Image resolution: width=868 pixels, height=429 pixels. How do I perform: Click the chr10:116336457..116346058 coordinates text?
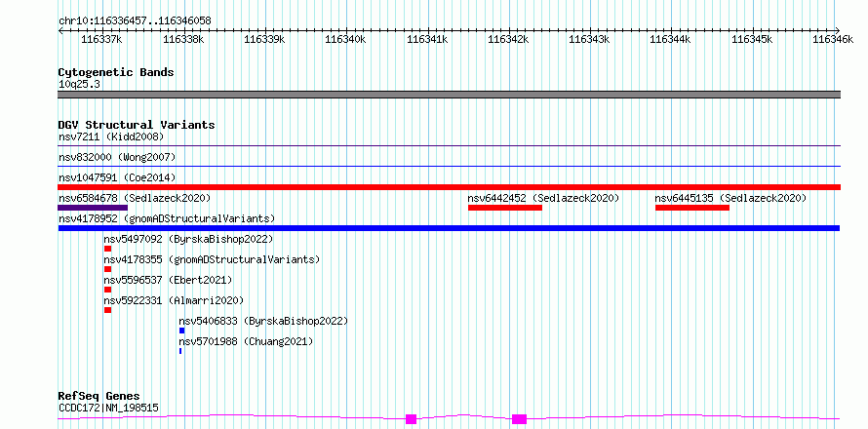pos(135,20)
